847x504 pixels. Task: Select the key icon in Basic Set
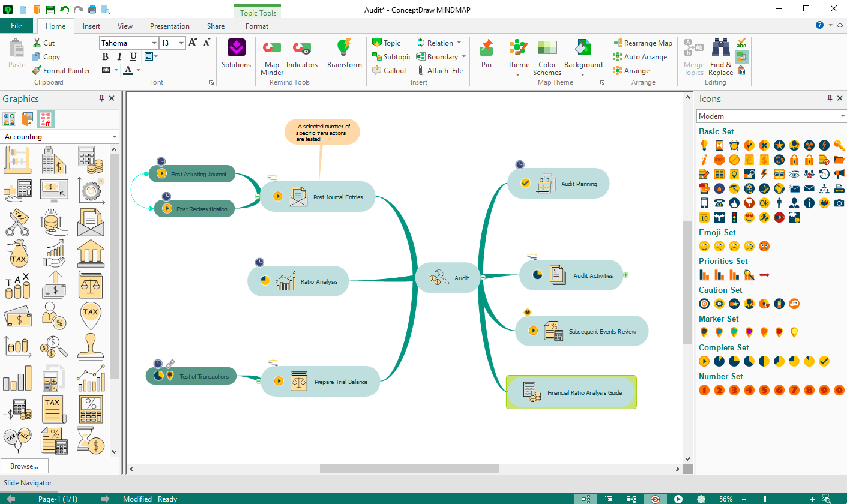[x=839, y=145]
